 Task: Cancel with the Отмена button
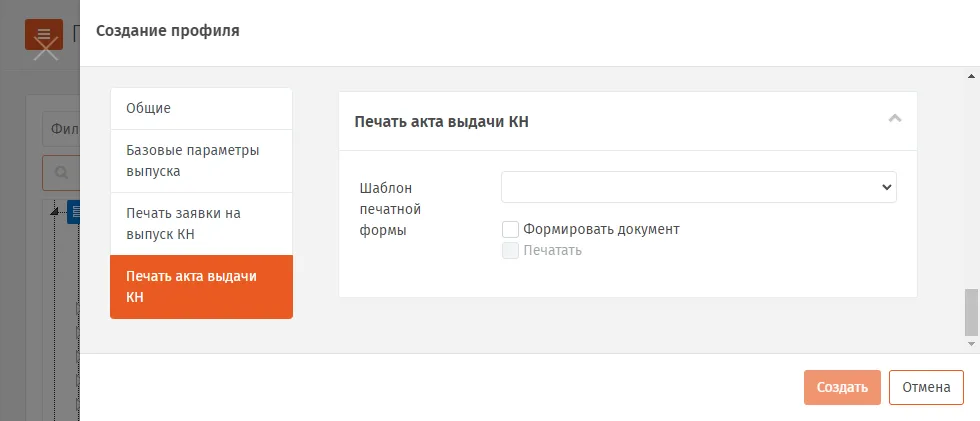926,387
